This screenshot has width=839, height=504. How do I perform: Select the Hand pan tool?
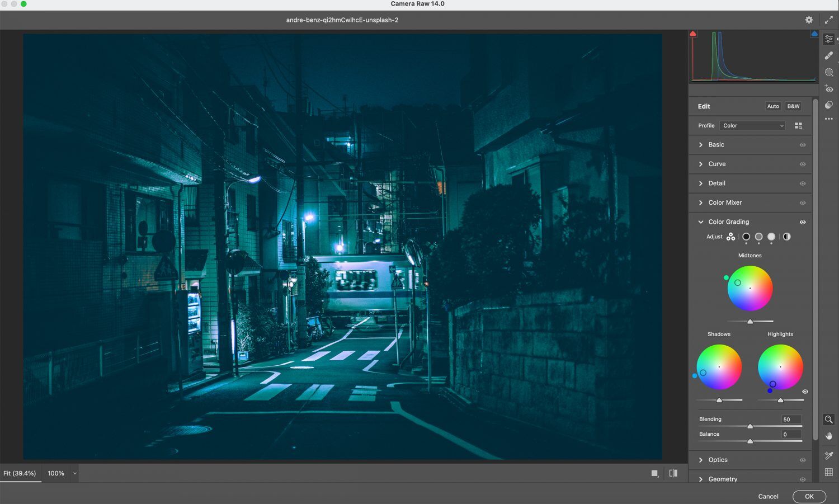[x=829, y=436]
